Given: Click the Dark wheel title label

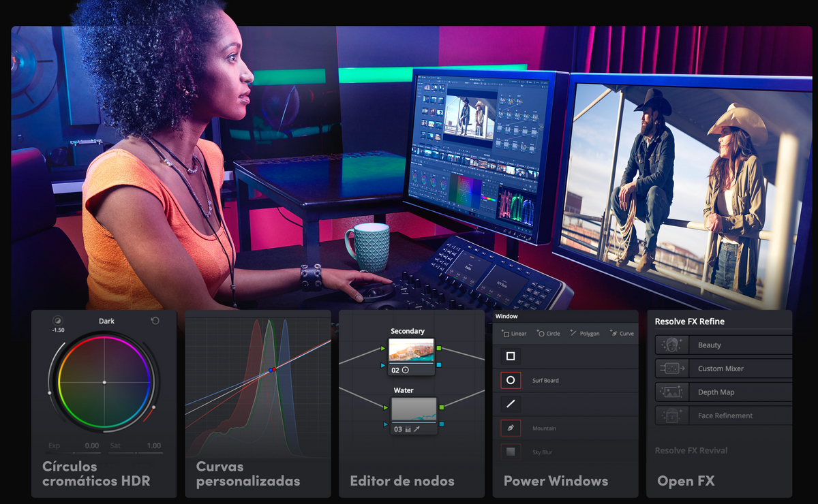Looking at the screenshot, I should point(106,321).
